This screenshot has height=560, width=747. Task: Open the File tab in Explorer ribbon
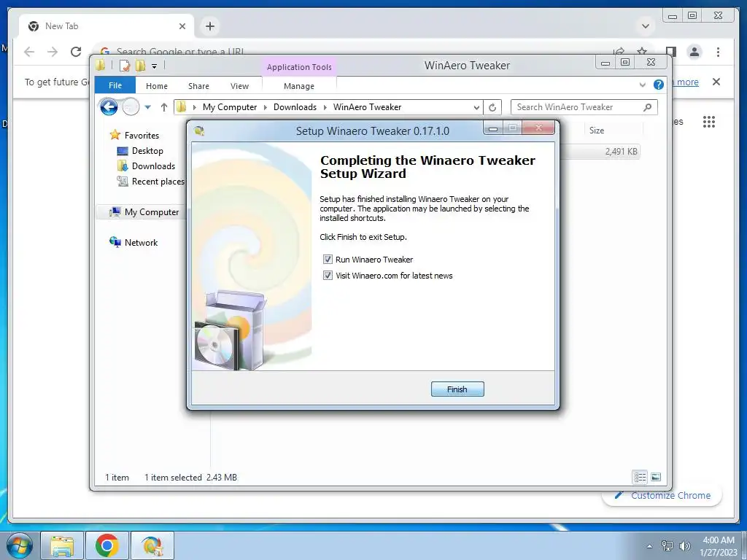point(115,85)
